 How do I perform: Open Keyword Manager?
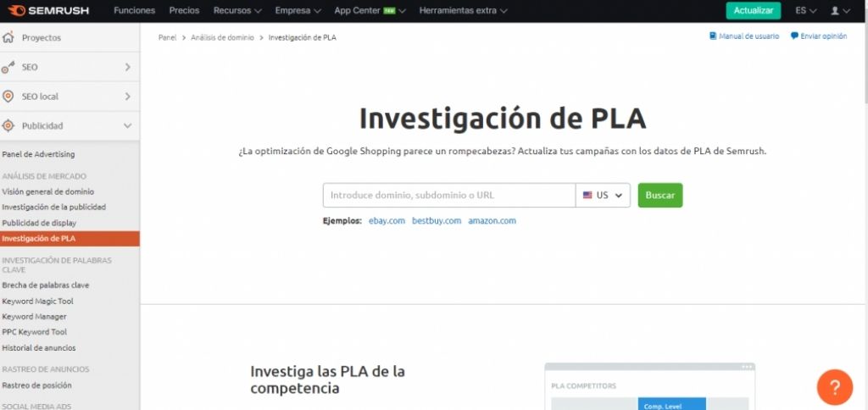[x=34, y=317]
